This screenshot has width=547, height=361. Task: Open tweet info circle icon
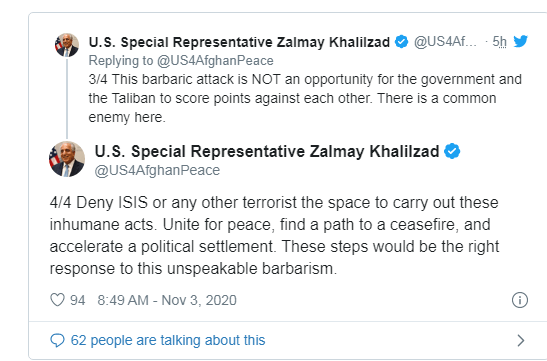tap(520, 300)
